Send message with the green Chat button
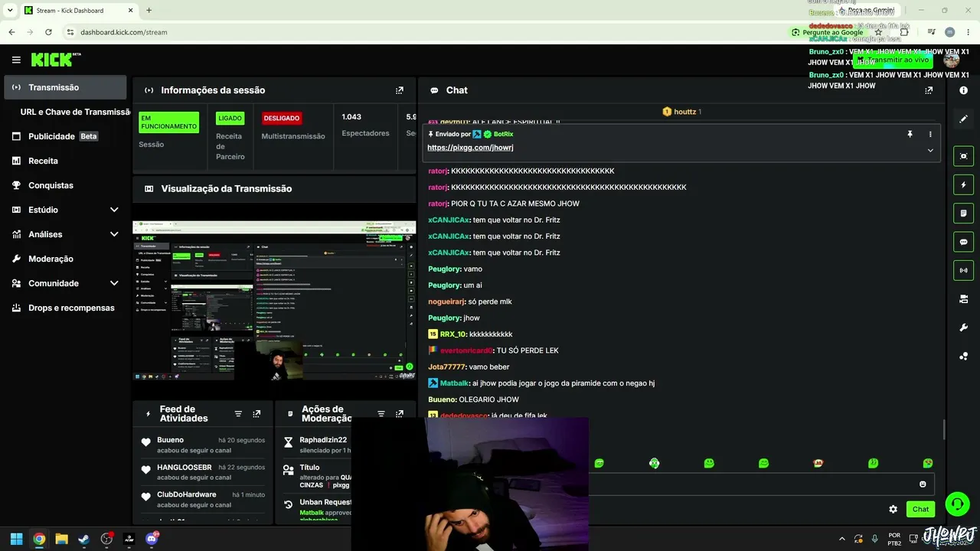Screen dimensions: 980x551 920,509
